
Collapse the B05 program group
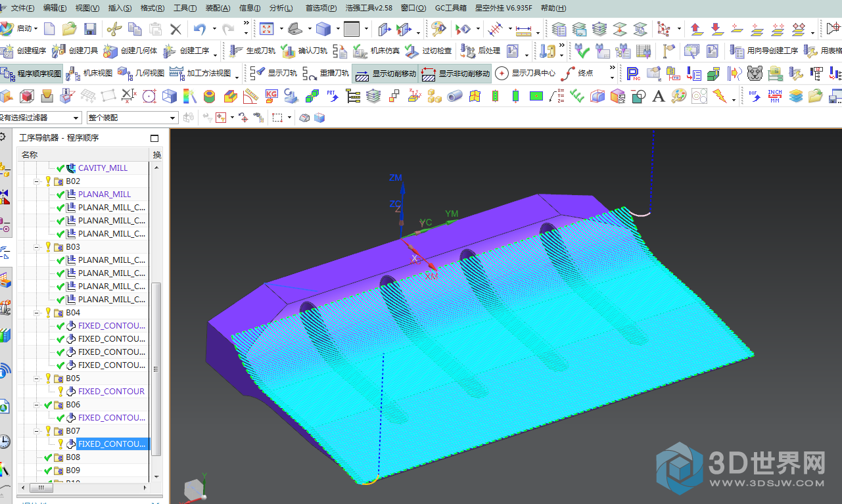(x=37, y=378)
